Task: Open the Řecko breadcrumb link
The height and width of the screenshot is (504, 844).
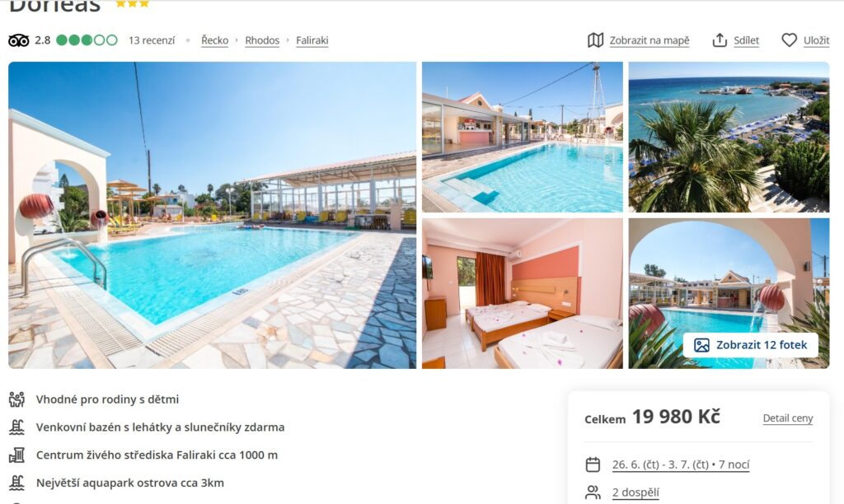Action: 215,40
